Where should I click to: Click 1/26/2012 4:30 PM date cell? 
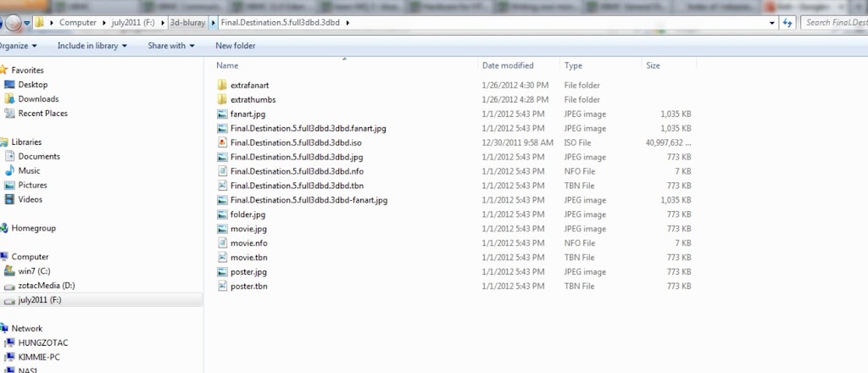515,86
